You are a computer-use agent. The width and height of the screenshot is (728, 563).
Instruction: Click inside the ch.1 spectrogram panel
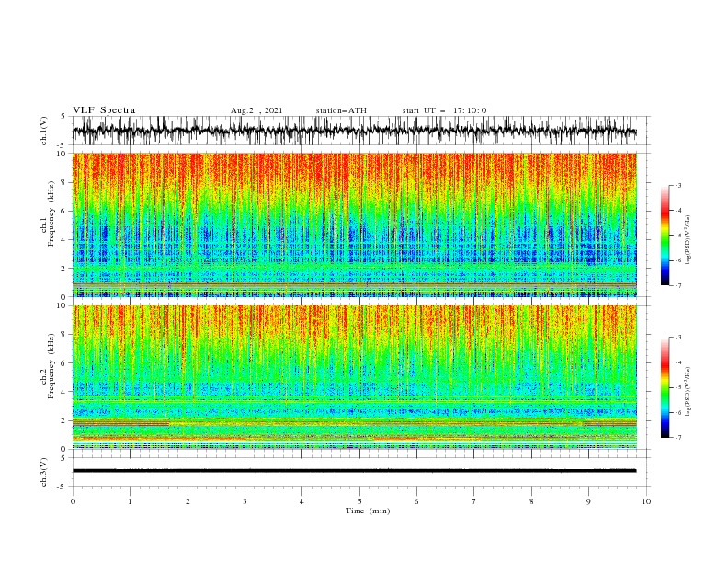pyautogui.click(x=354, y=224)
